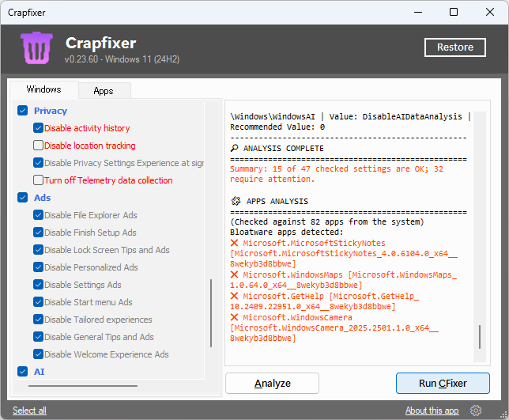Toggle Disable Settings Ads checkbox
Image resolution: width=509 pixels, height=420 pixels.
38,285
